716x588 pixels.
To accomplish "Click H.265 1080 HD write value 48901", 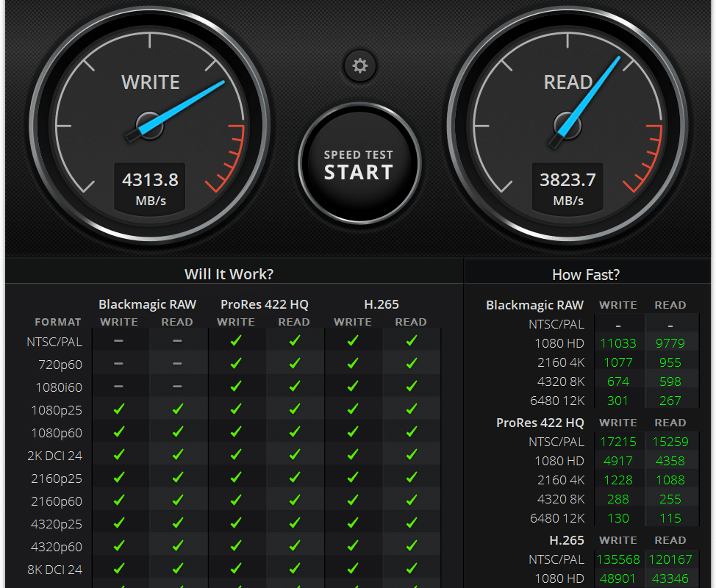I will pos(617,579).
